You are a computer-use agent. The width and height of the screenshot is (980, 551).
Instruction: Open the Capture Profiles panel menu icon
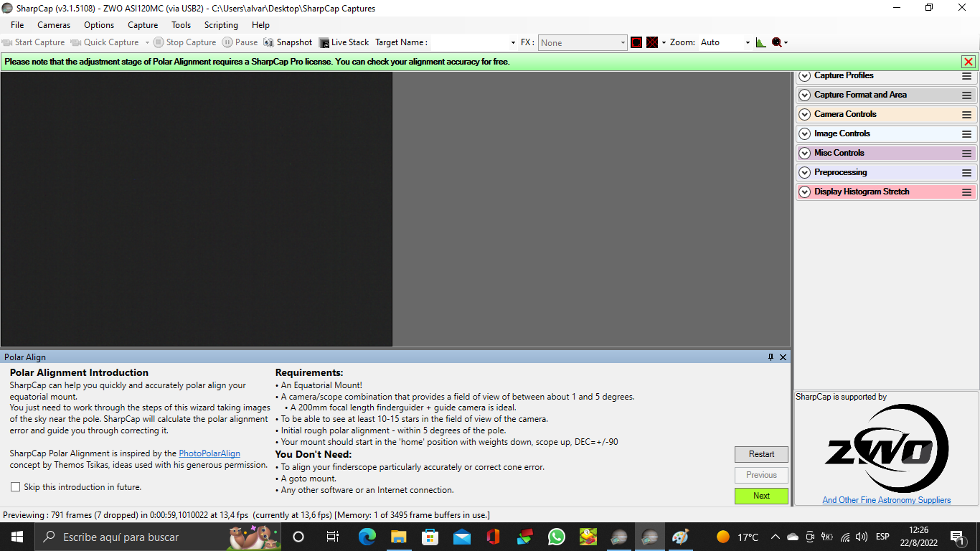pyautogui.click(x=967, y=76)
